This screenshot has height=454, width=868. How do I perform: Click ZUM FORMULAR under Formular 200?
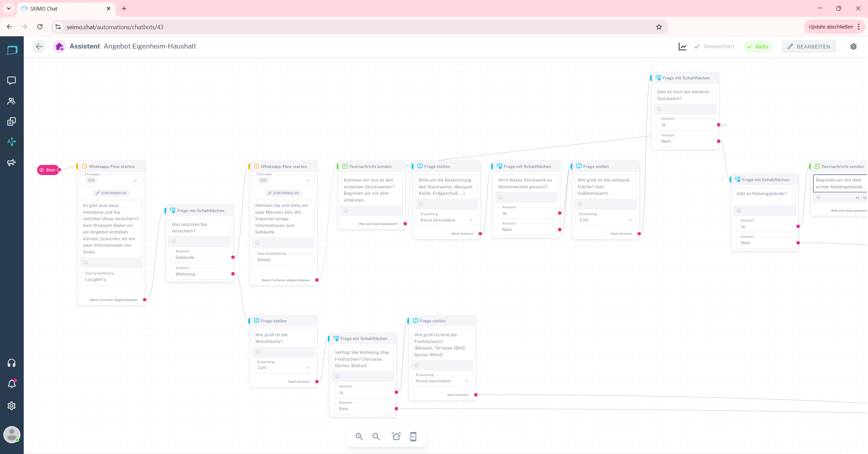[111, 193]
